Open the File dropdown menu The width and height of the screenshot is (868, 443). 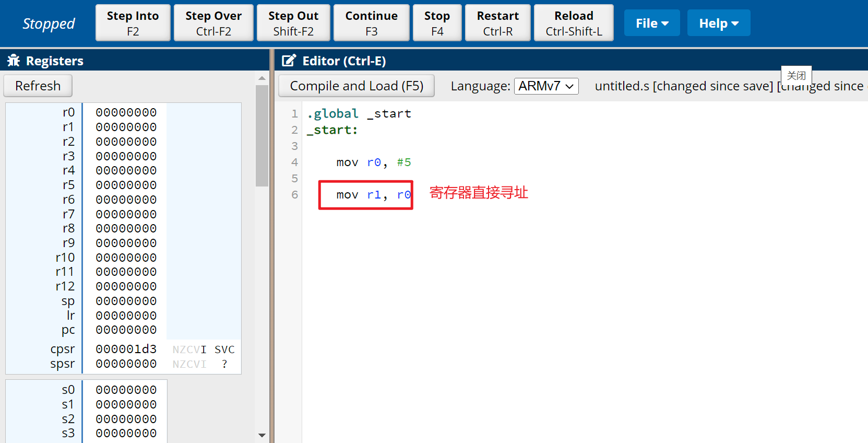point(652,23)
